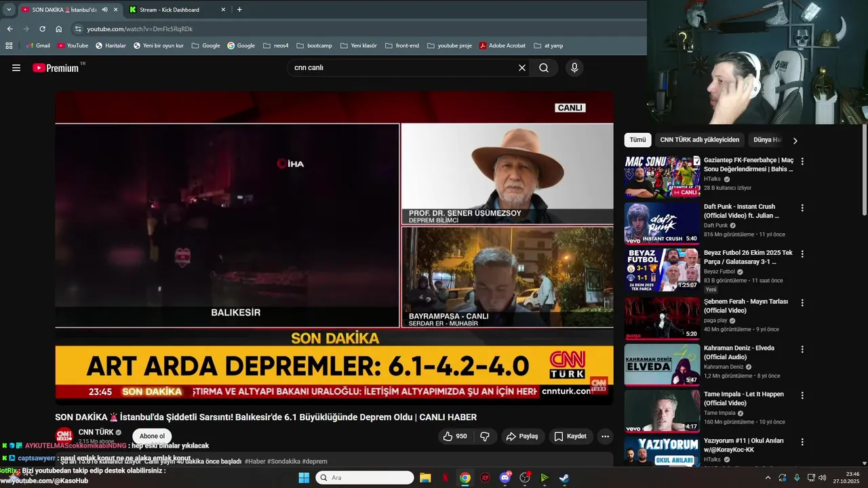
Task: Click the Windows taskbar Ara search box
Action: pyautogui.click(x=365, y=478)
